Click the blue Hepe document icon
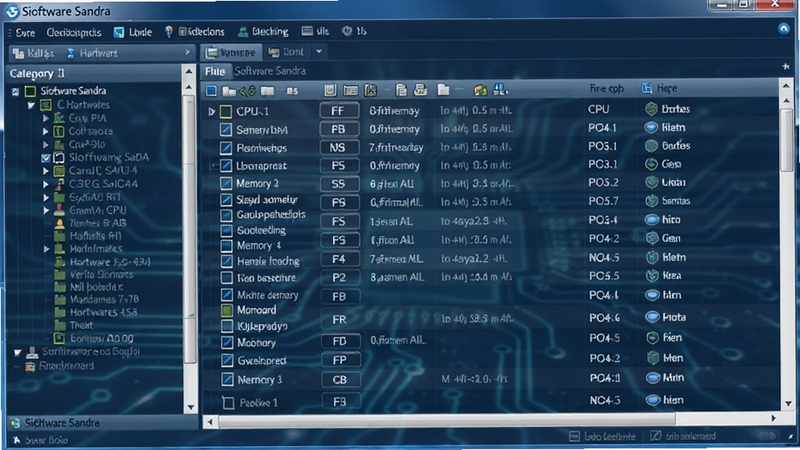The width and height of the screenshot is (800, 450). pos(647,88)
